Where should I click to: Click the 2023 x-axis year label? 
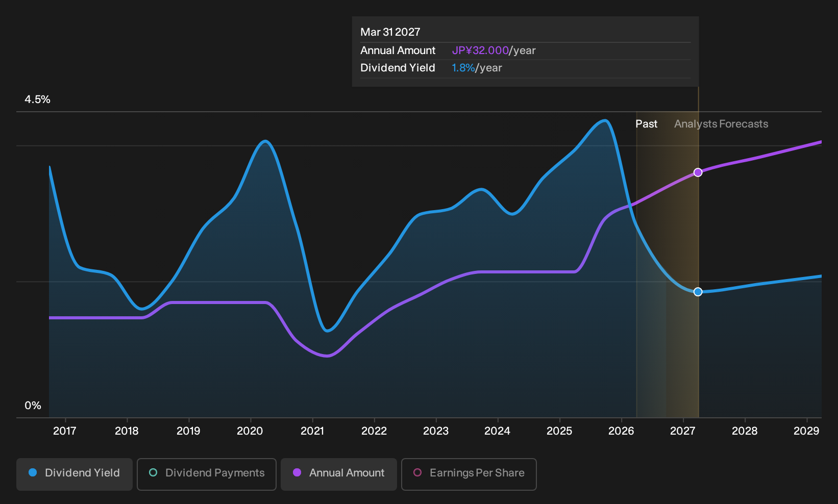[x=436, y=431]
